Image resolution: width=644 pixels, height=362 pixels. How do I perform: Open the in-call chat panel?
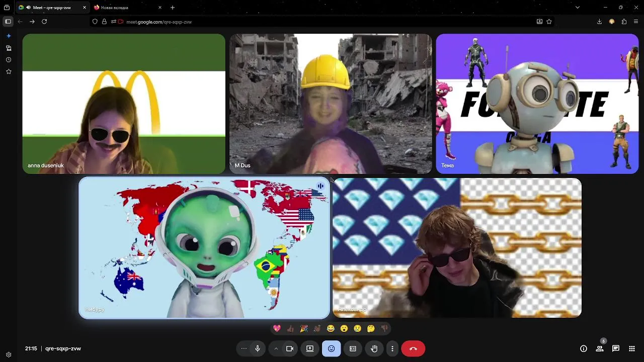point(616,348)
